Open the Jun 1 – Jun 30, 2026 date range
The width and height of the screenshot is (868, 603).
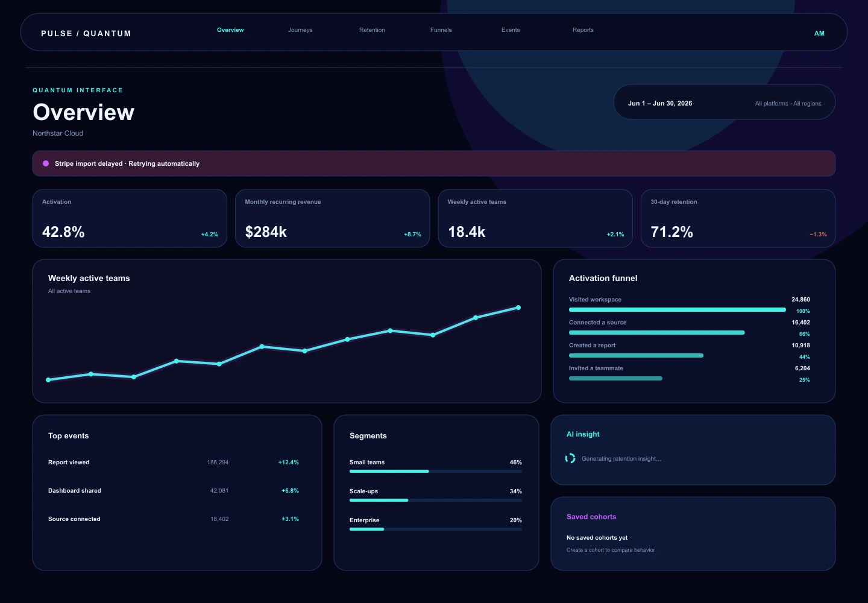[660, 103]
